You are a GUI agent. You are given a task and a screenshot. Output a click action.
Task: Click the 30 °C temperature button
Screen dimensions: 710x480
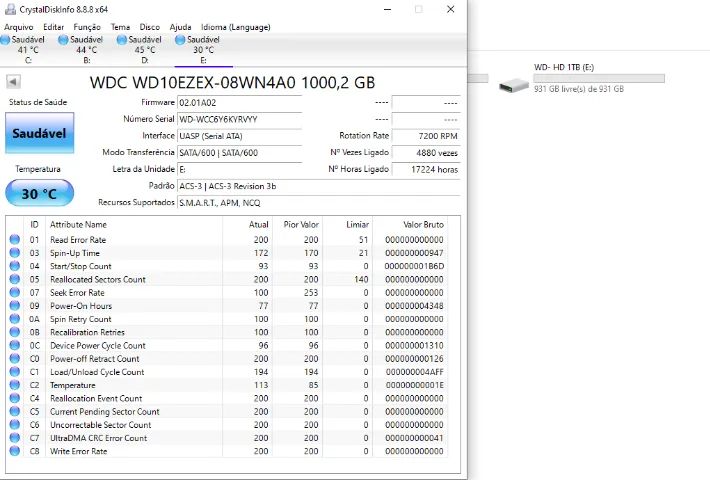(39, 193)
